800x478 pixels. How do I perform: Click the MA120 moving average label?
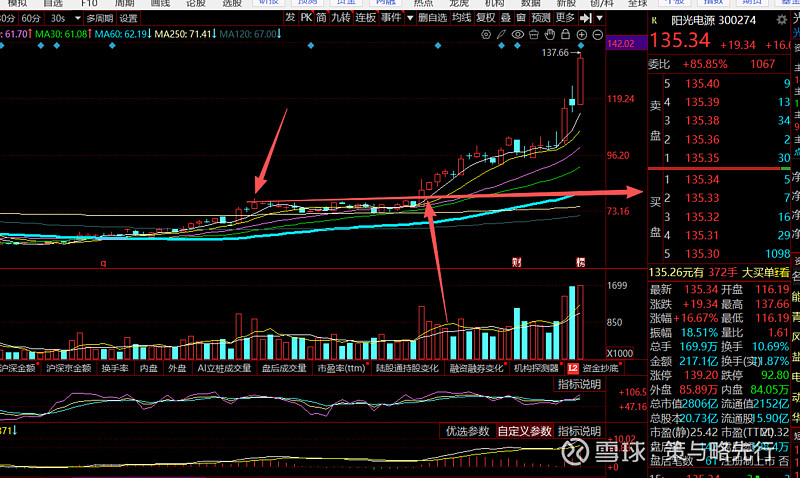point(250,34)
